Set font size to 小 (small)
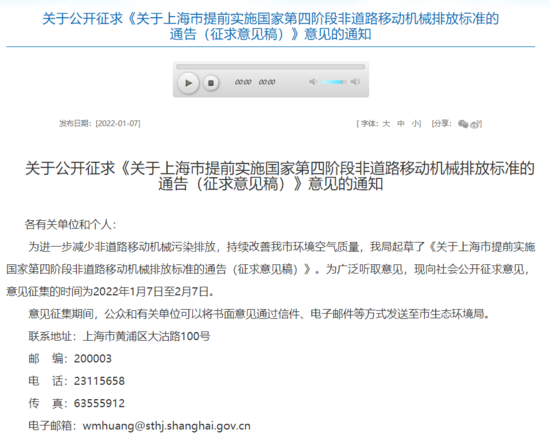This screenshot has height=441, width=550. [415, 123]
